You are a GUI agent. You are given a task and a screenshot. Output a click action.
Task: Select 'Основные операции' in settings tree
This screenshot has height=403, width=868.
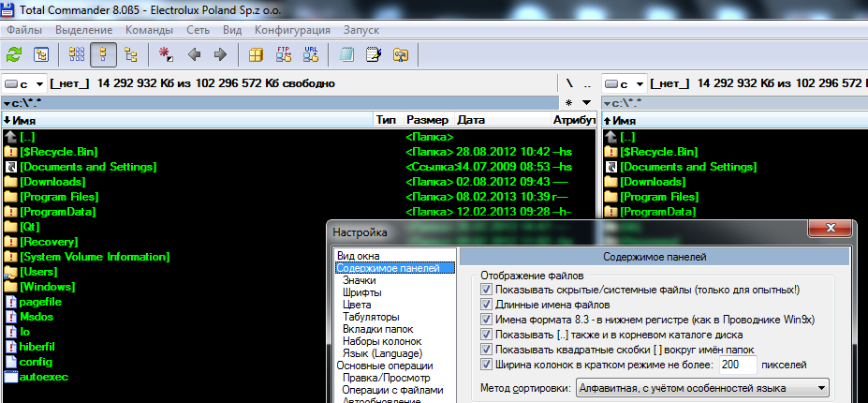click(385, 366)
